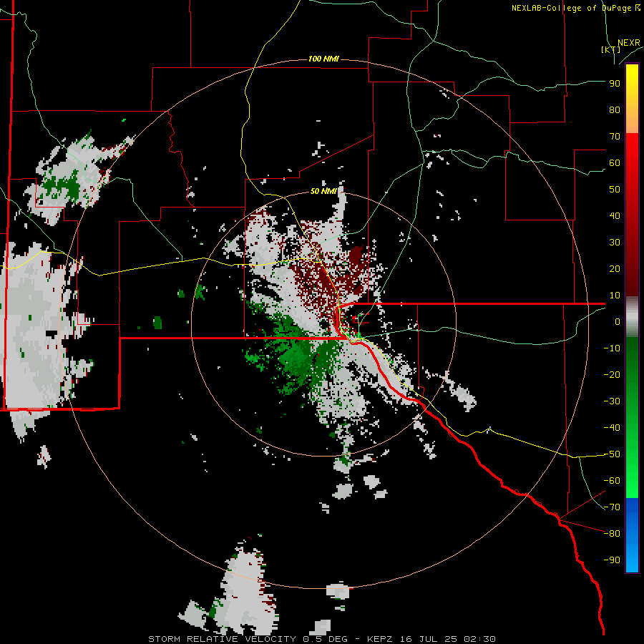
Task: Click the 10 value on the velocity scale
Action: coord(615,296)
